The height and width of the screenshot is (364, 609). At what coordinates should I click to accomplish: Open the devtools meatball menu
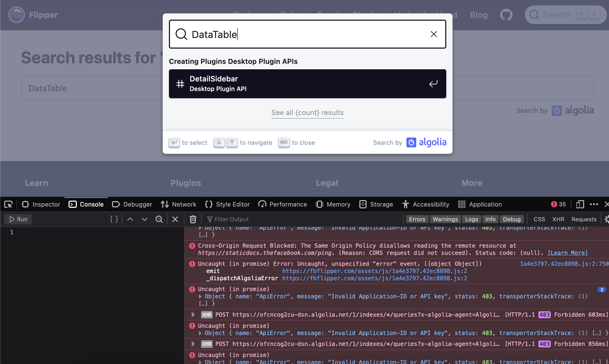[x=594, y=204]
